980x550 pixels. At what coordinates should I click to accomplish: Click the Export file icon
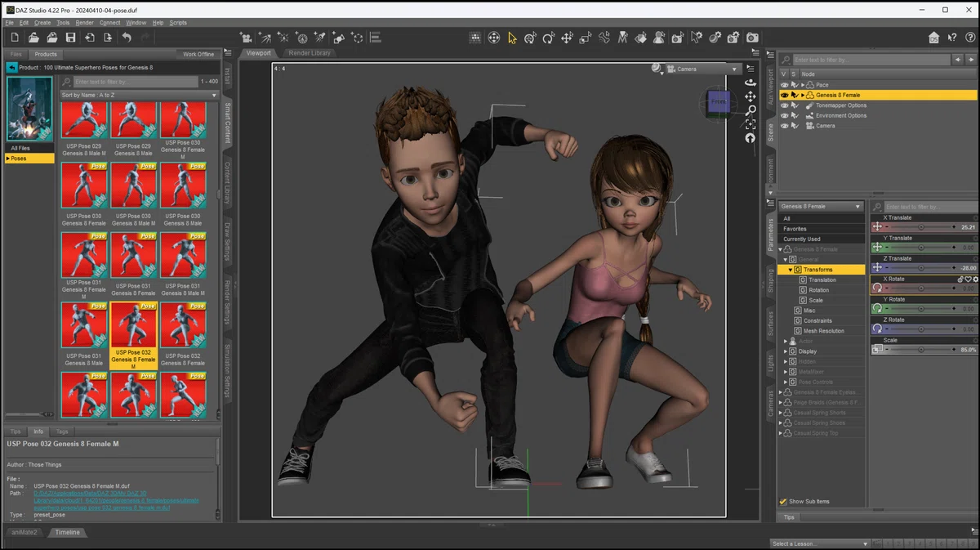point(107,38)
